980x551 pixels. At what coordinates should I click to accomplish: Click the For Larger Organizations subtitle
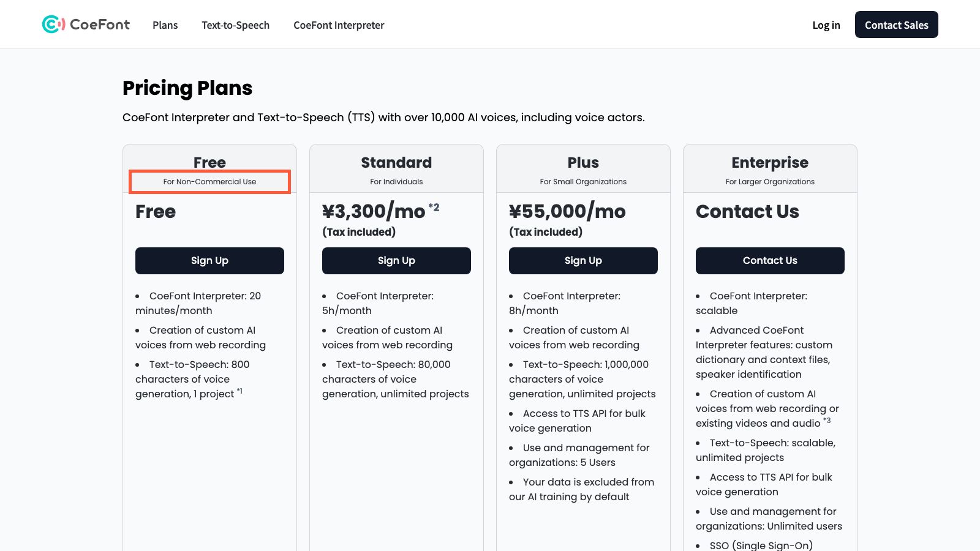click(770, 182)
